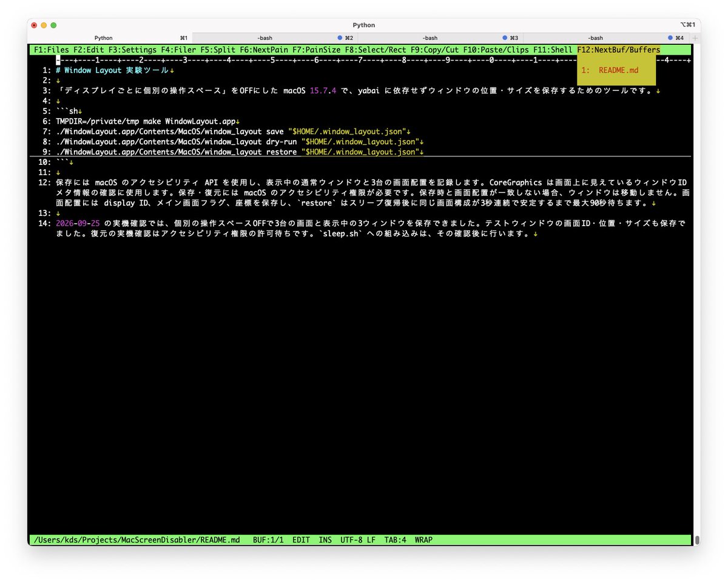Screen dimensions: 728x582
Task: Open the F2:Edit menu
Action: click(x=89, y=50)
